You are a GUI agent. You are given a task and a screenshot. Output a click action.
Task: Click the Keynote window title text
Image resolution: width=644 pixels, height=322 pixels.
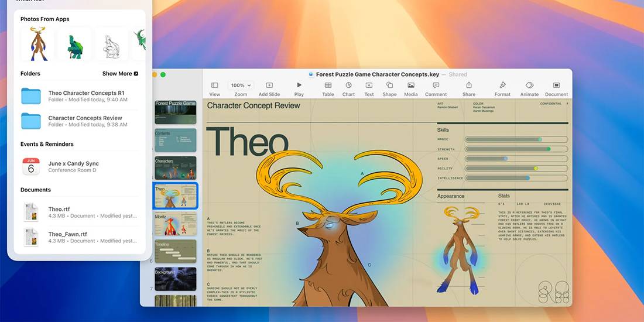(378, 74)
